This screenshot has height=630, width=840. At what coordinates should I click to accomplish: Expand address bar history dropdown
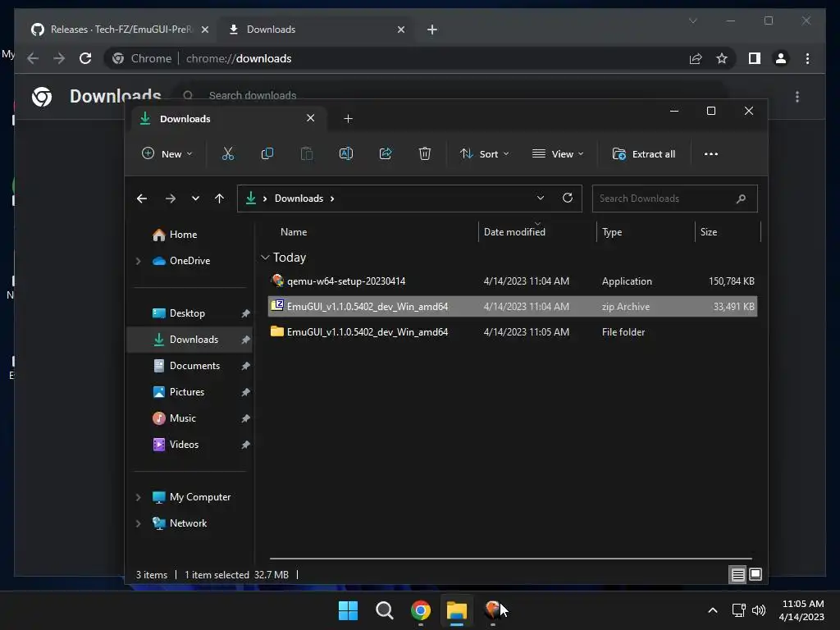point(540,198)
